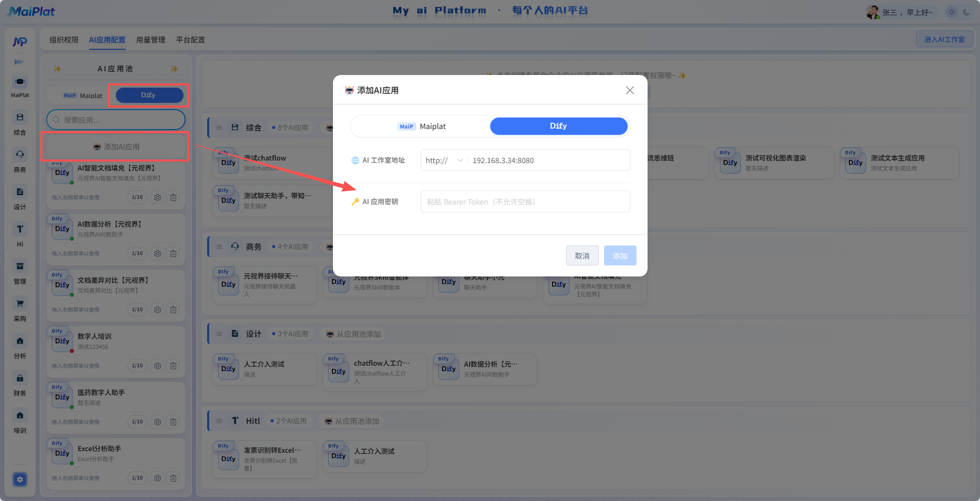This screenshot has height=501, width=980.
Task: Click the Bearer Token key input field
Action: (x=525, y=201)
